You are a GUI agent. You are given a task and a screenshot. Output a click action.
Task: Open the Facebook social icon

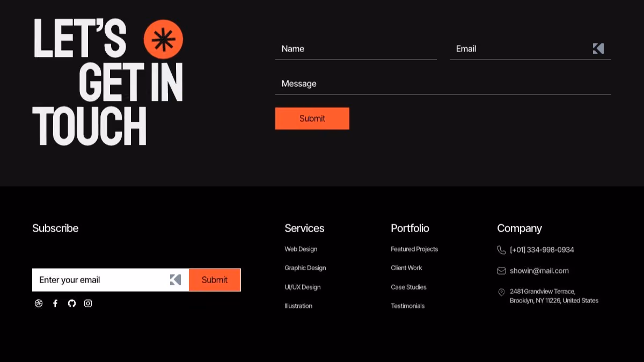point(55,304)
